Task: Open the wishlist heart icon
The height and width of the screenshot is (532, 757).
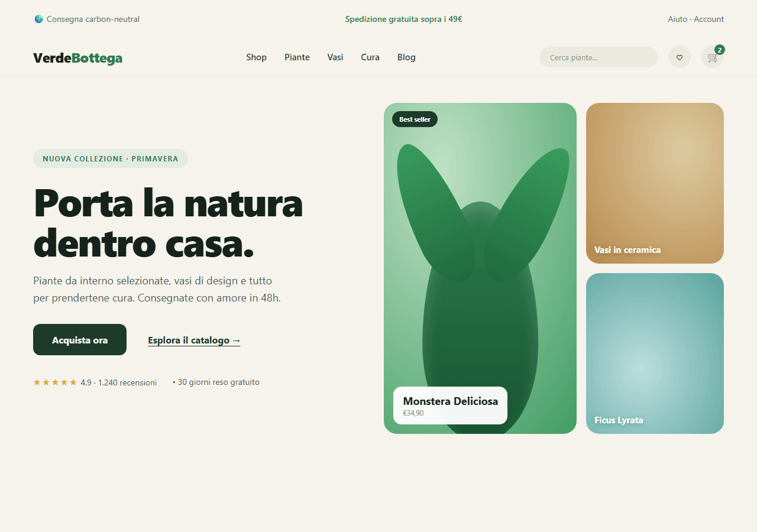Action: pos(680,57)
